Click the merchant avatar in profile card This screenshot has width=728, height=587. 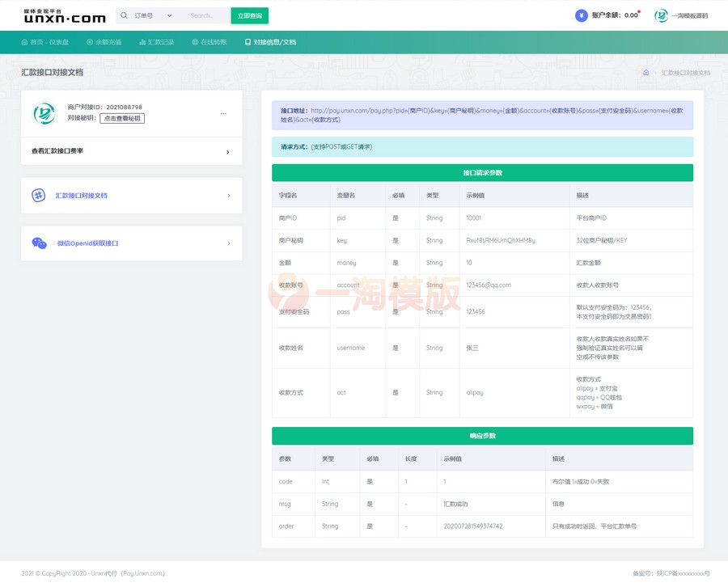pyautogui.click(x=44, y=113)
